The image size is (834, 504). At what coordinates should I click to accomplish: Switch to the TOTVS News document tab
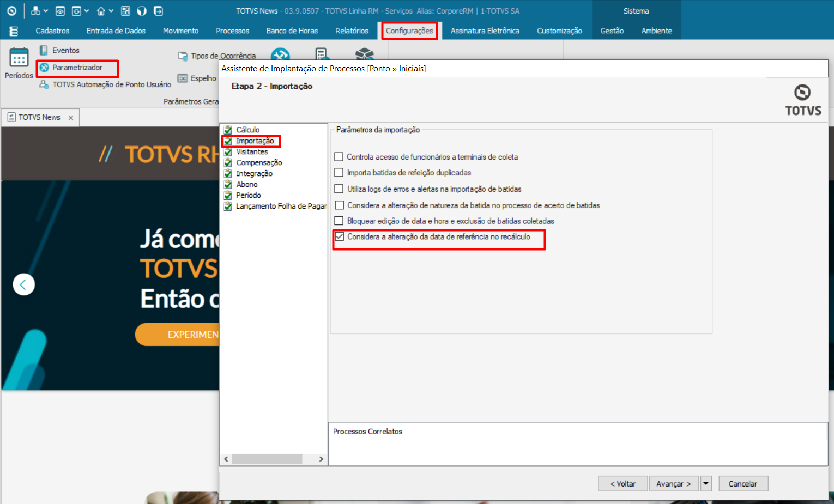(40, 117)
